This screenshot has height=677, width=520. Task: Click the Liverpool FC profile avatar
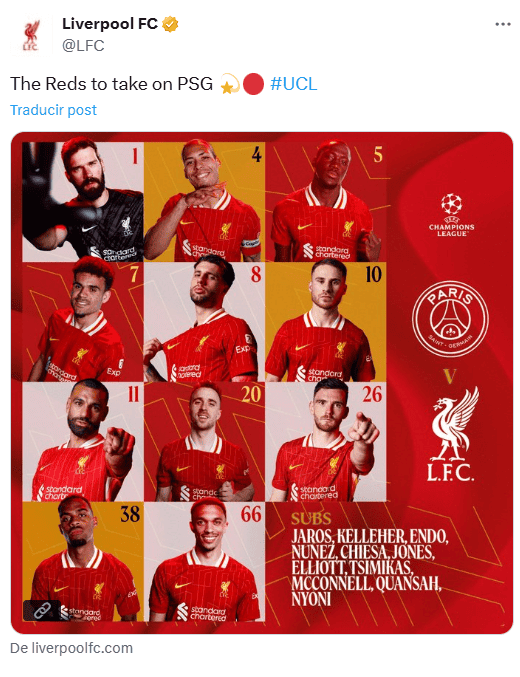[x=31, y=36]
